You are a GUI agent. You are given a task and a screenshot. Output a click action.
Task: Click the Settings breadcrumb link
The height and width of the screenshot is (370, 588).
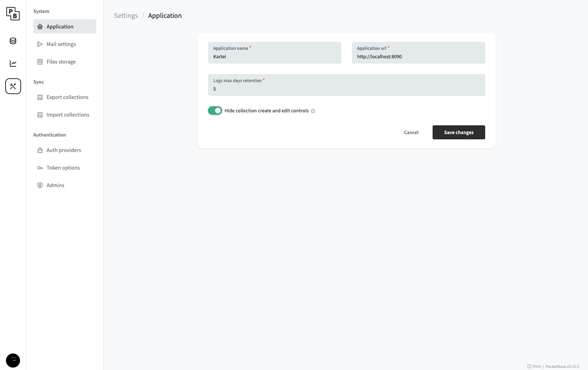[126, 15]
